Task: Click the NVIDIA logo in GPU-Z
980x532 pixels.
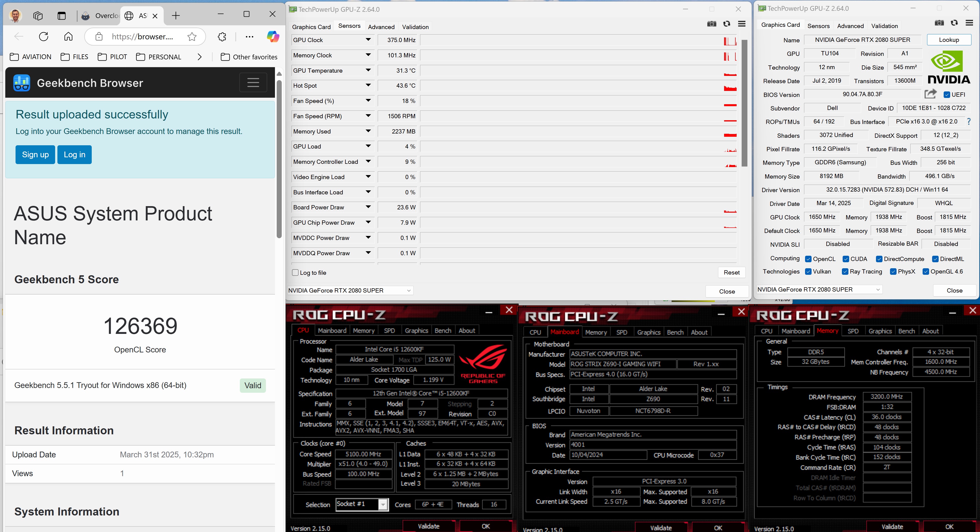Action: pos(949,67)
